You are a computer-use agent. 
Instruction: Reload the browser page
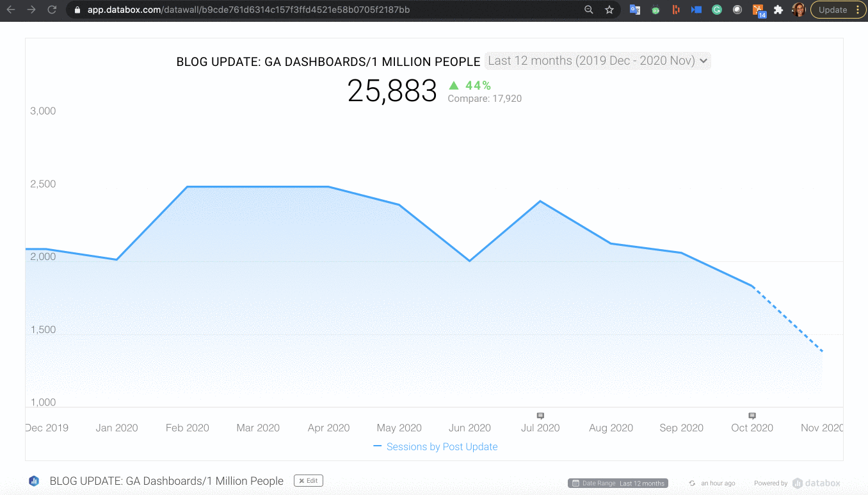[52, 10]
